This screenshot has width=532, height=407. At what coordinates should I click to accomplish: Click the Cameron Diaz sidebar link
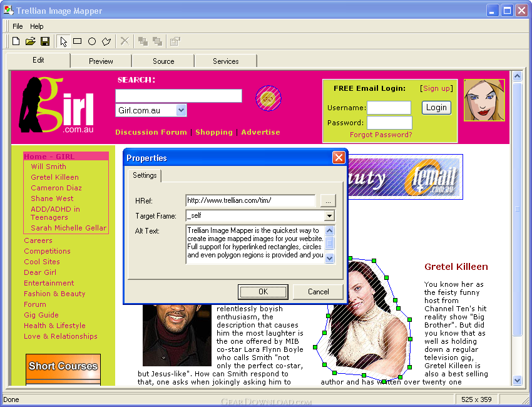pyautogui.click(x=56, y=188)
